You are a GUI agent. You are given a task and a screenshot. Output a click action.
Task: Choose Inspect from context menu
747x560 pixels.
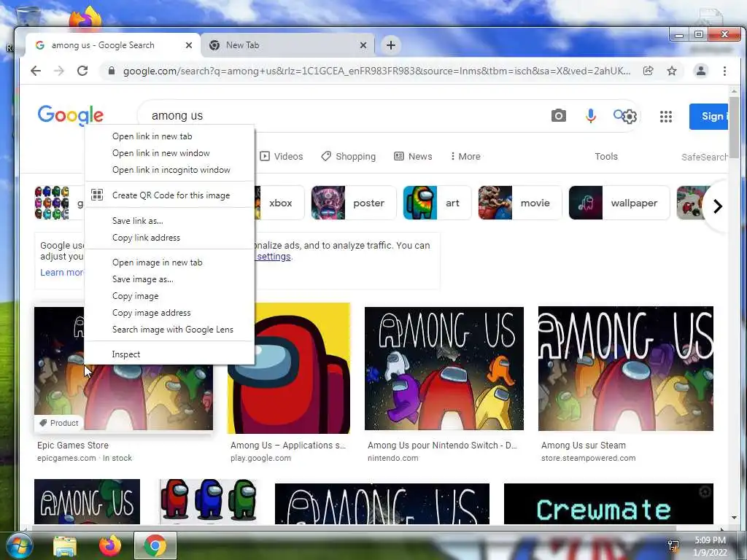pos(169,354)
